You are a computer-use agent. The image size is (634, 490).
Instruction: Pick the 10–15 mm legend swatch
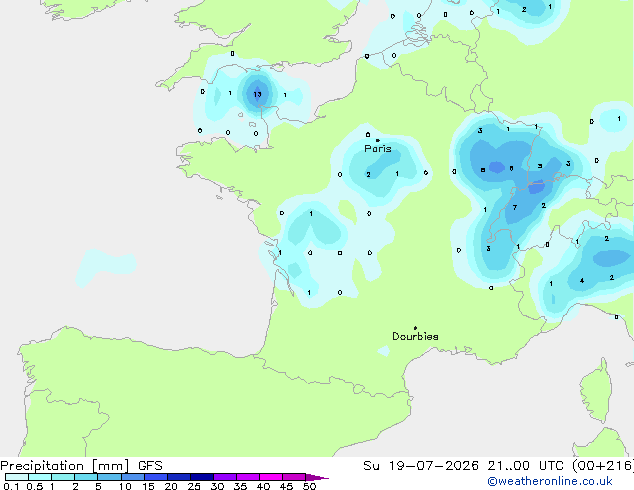(132, 477)
